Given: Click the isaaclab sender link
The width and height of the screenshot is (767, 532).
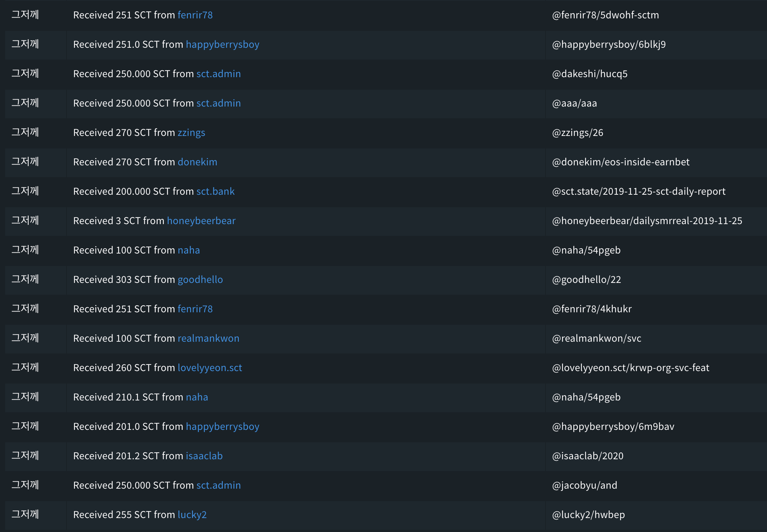Looking at the screenshot, I should [x=204, y=456].
